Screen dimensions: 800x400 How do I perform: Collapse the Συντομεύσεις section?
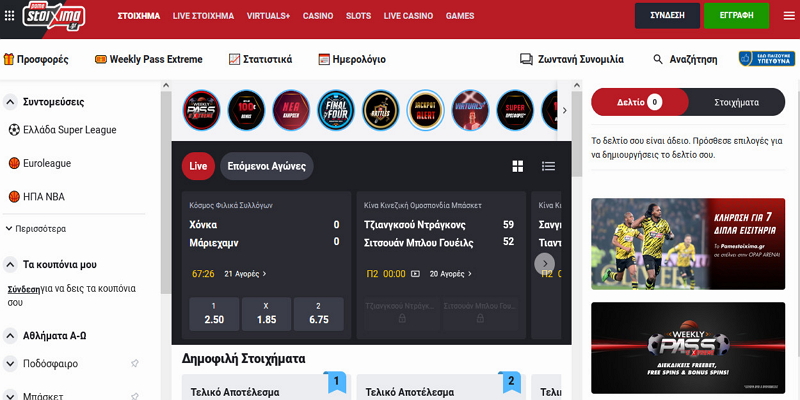point(11,102)
